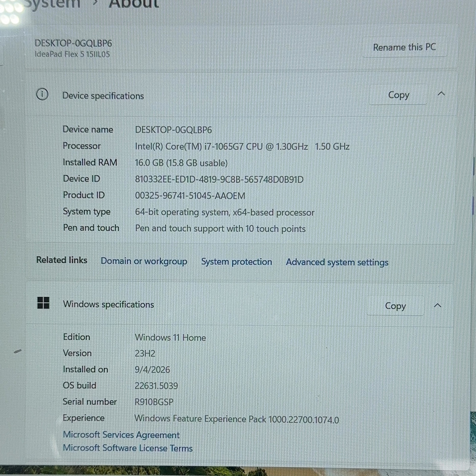Copy the Windows specifications
The image size is (476, 476).
coord(395,306)
